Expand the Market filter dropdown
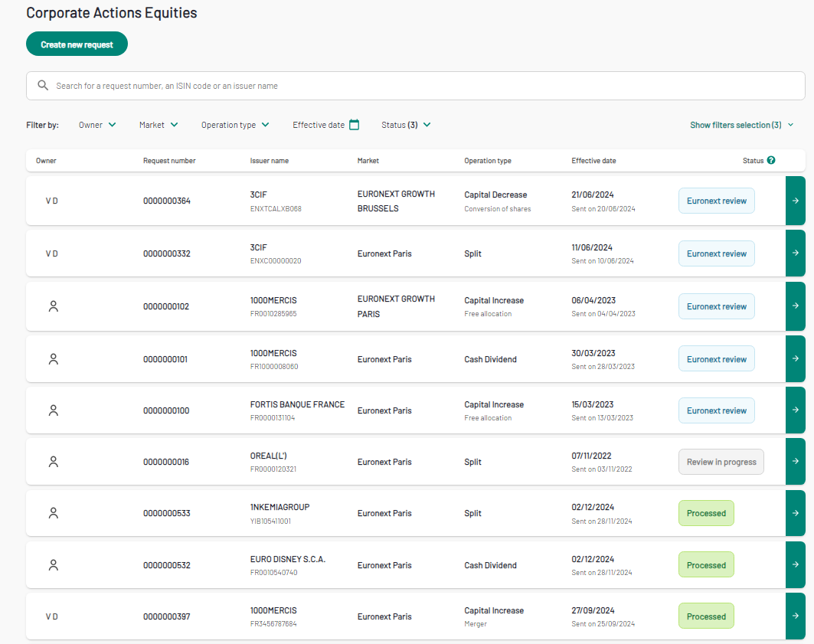The height and width of the screenshot is (644, 814). pyautogui.click(x=159, y=125)
